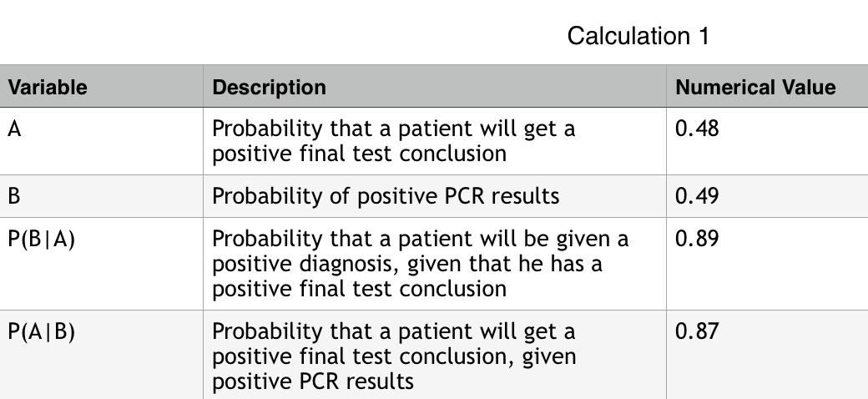Click the numerical value 0.49
Image resolution: width=868 pixels, height=399 pixels.
pos(697,197)
